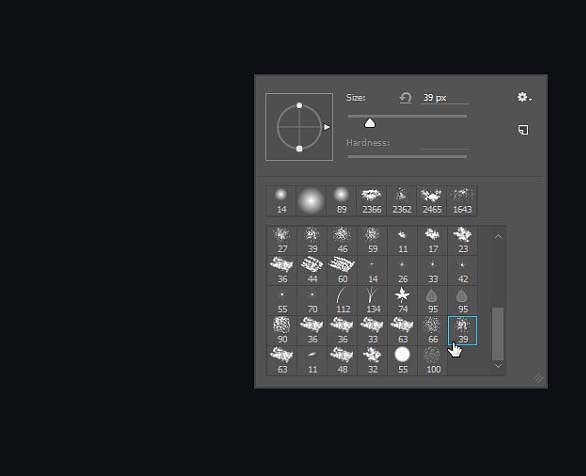Click the highlighted brush preset 39 with blue outline
This screenshot has width=586, height=476.
[463, 331]
